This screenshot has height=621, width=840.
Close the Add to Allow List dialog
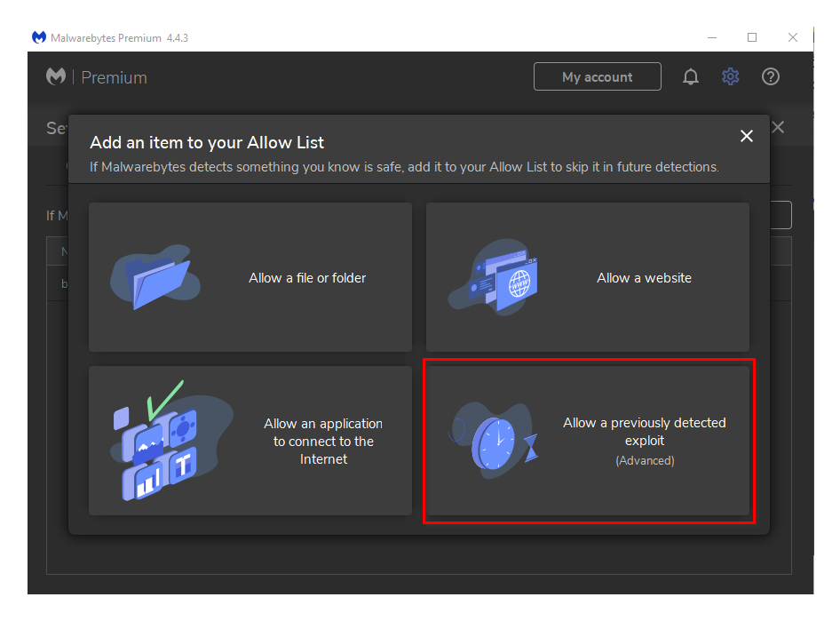pyautogui.click(x=746, y=136)
